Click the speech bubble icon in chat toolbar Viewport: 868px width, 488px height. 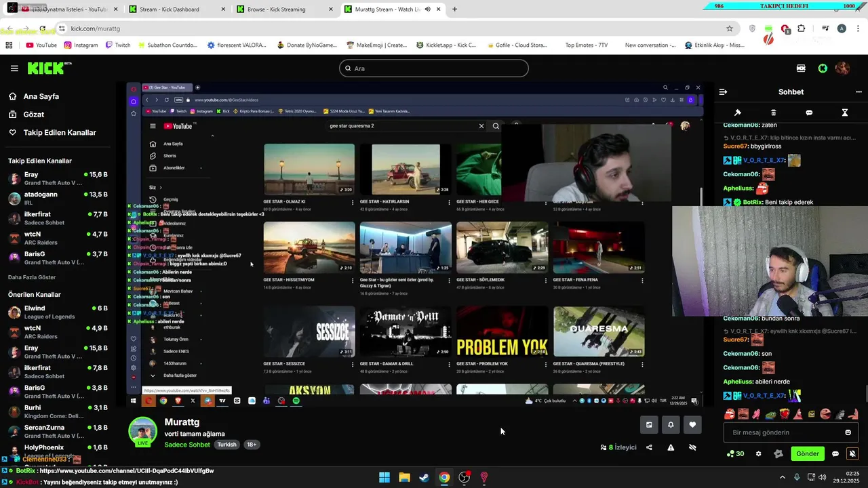[x=809, y=113]
